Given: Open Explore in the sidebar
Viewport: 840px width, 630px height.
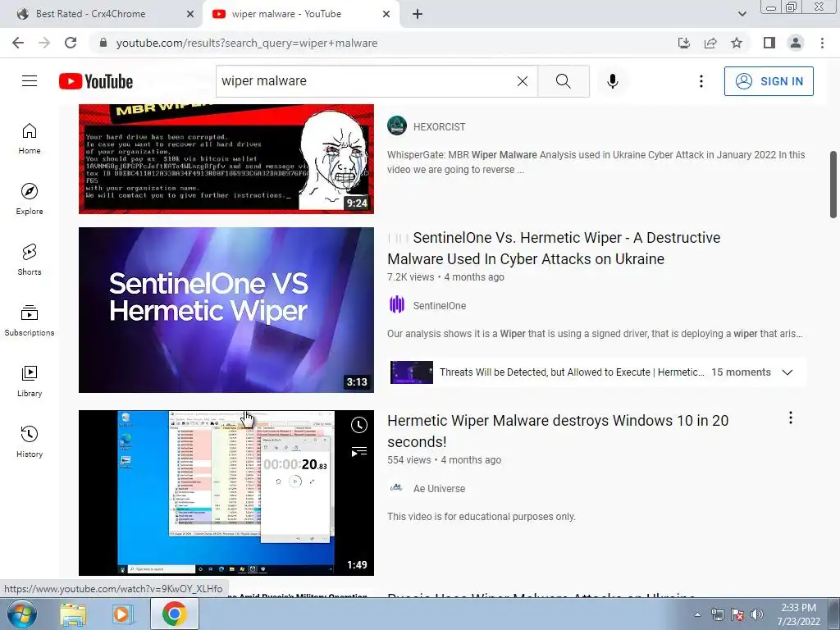Looking at the screenshot, I should click(30, 199).
